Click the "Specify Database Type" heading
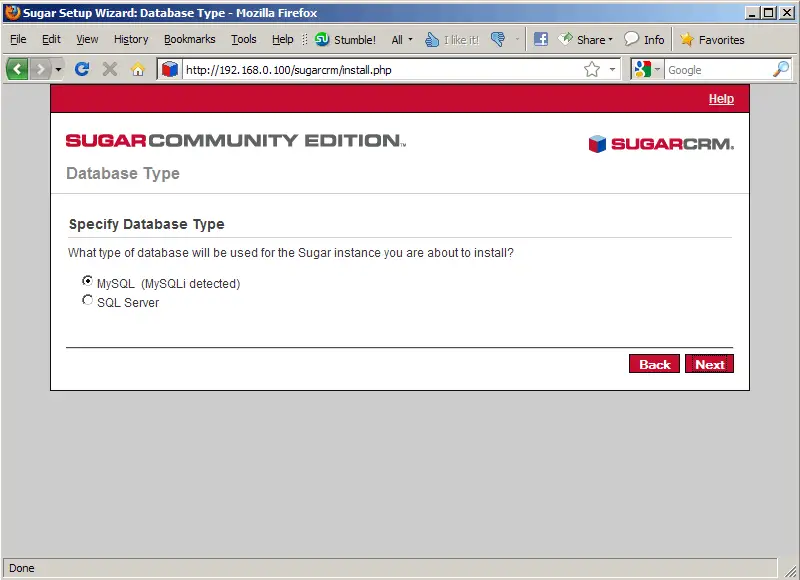The image size is (800, 580). coord(146,224)
